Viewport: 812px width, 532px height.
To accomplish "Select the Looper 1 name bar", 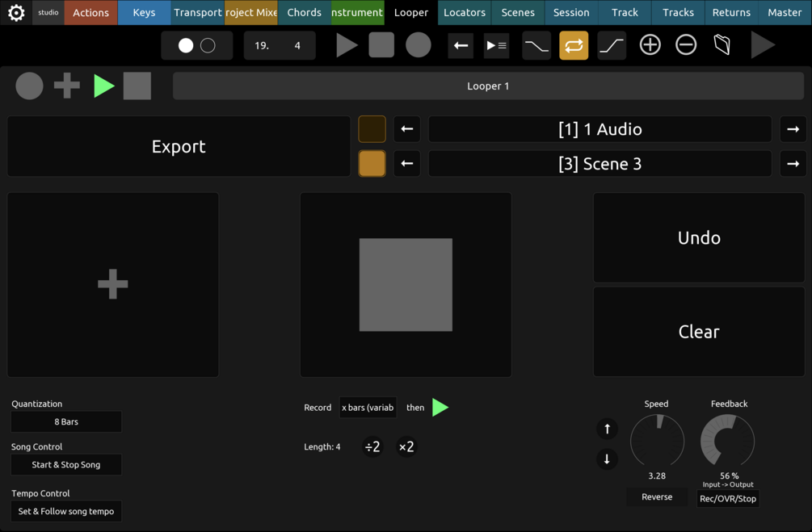I will click(488, 86).
